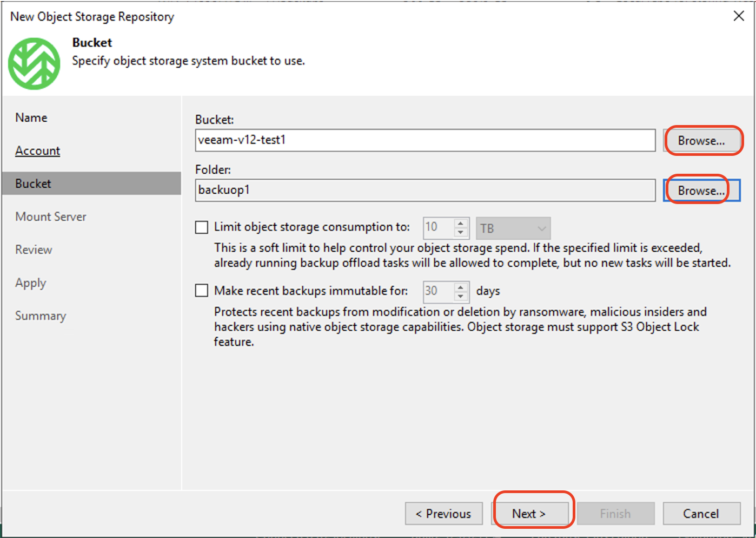Click the 'days' label
The width and height of the screenshot is (756, 538).
coord(488,291)
